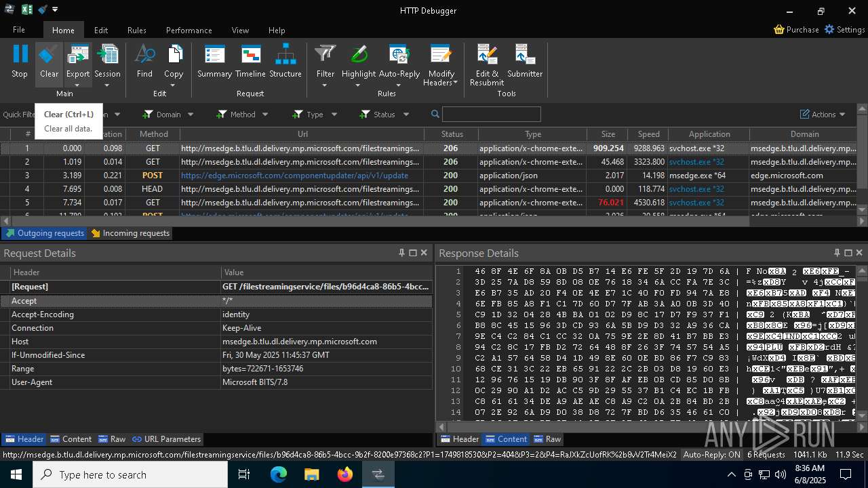Image resolution: width=868 pixels, height=488 pixels.
Task: Pin the Response Details panel
Action: [x=837, y=253]
